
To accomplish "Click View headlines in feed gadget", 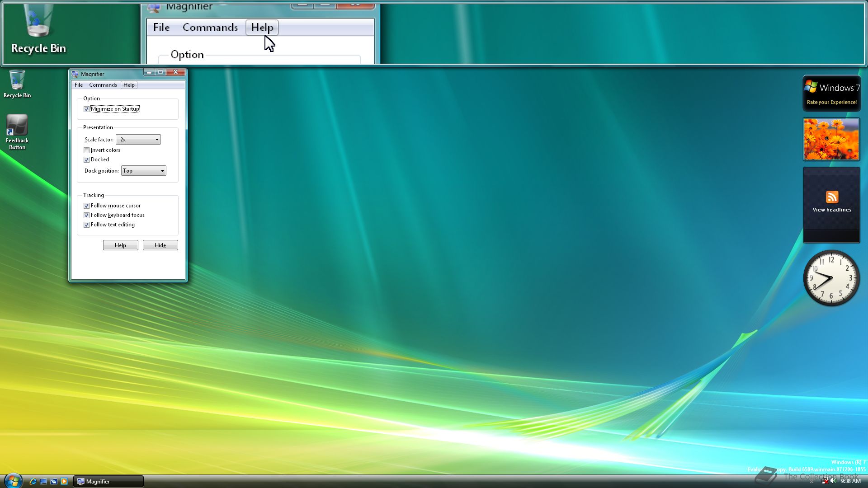I will click(x=832, y=210).
